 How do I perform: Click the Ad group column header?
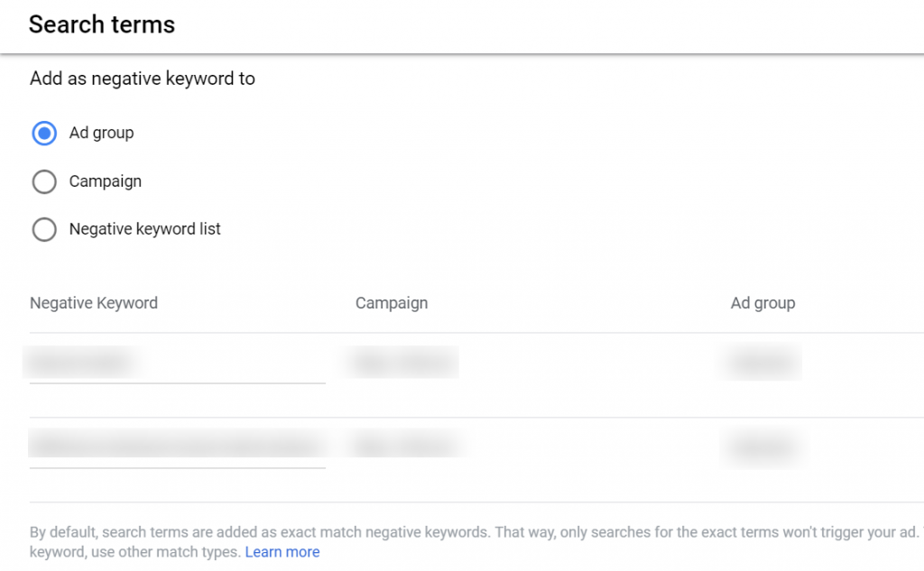(762, 303)
